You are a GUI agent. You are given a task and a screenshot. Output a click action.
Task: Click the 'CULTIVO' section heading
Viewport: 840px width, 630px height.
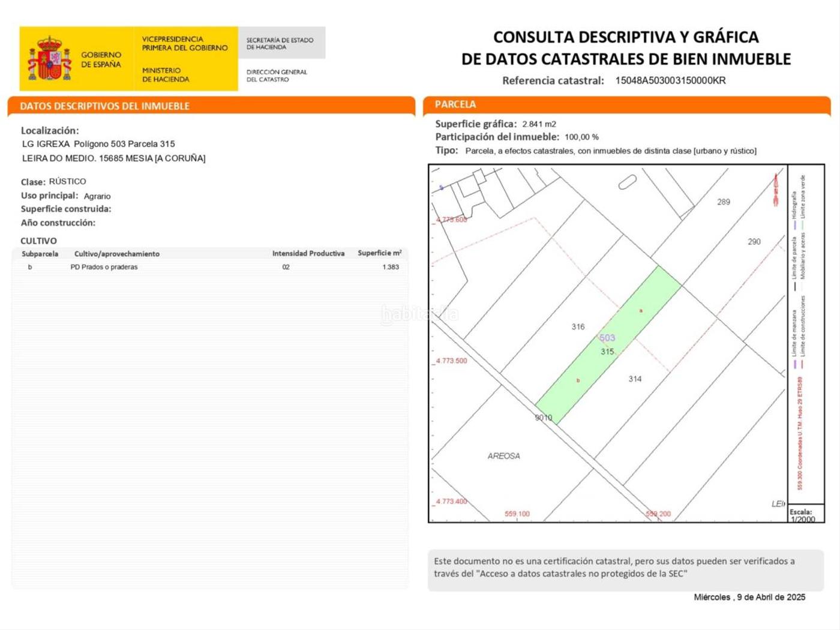pos(39,241)
